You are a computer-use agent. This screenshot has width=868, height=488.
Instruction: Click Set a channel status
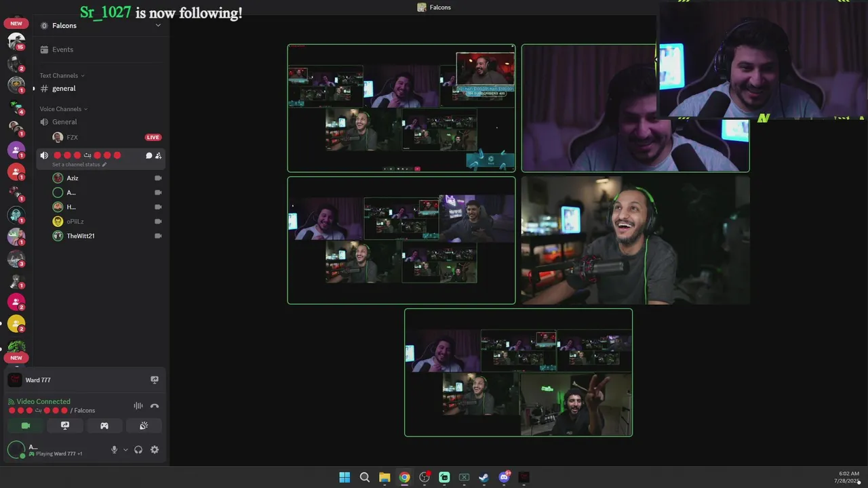pyautogui.click(x=76, y=165)
